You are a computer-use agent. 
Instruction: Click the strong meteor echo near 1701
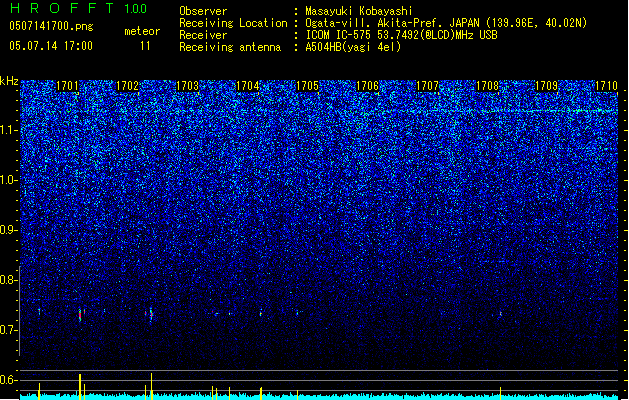point(80,315)
